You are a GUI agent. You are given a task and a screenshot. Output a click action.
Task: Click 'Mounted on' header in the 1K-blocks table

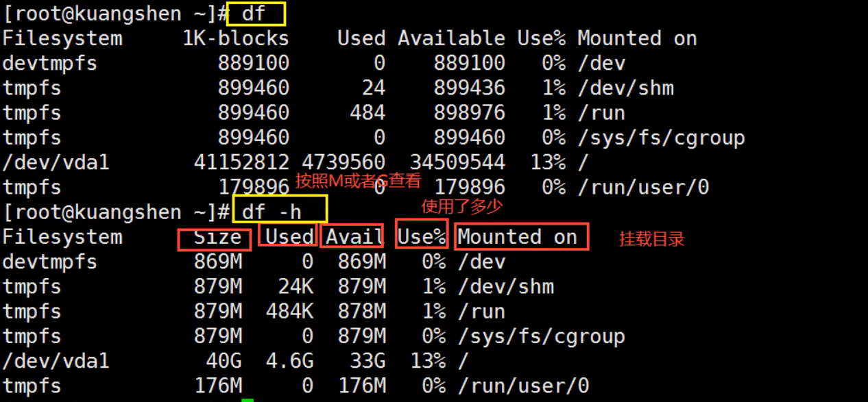tap(637, 38)
